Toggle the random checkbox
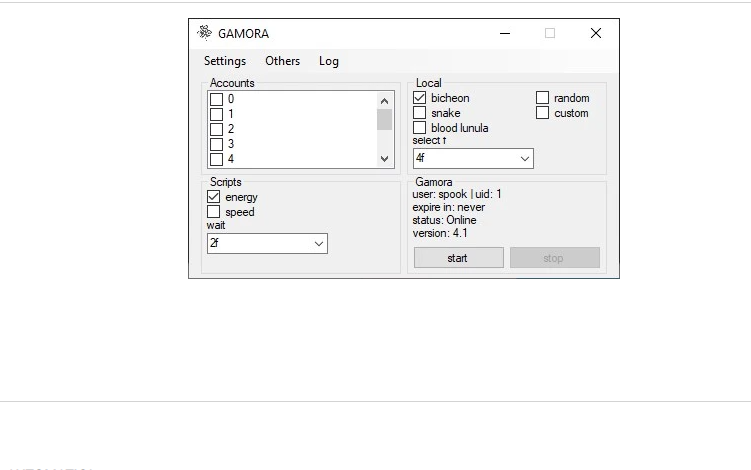 coord(543,98)
